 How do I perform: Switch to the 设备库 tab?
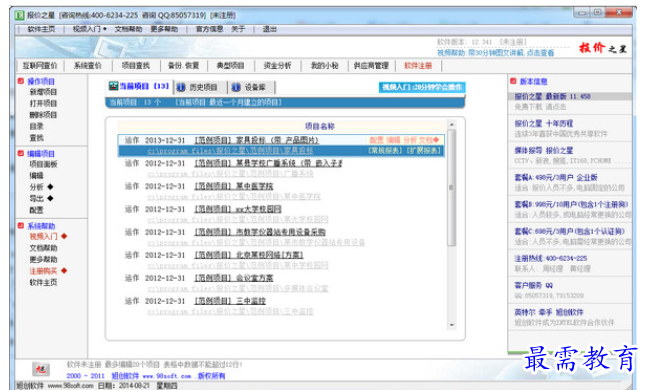[x=255, y=87]
